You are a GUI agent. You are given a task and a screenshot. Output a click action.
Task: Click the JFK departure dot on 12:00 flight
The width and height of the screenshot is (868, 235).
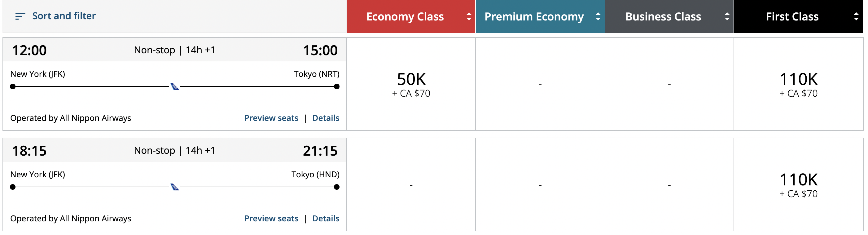click(x=13, y=86)
